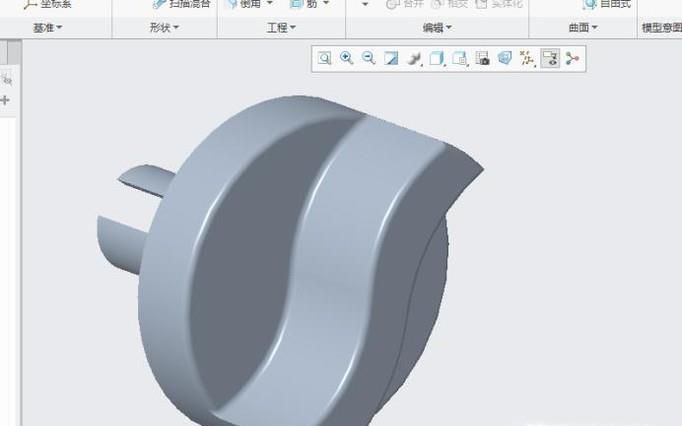The height and width of the screenshot is (426, 682).
Task: Expand the 基准 group dropdown
Action: [47, 28]
